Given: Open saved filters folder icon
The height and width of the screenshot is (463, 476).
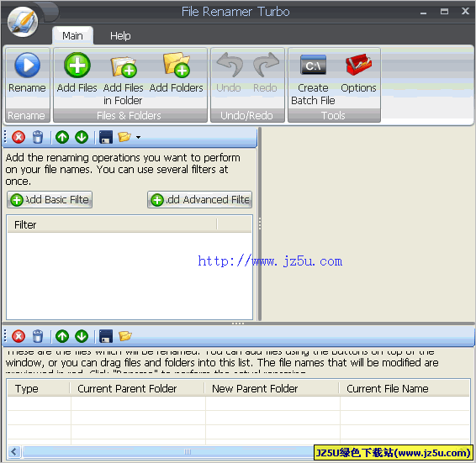Looking at the screenshot, I should 124,137.
